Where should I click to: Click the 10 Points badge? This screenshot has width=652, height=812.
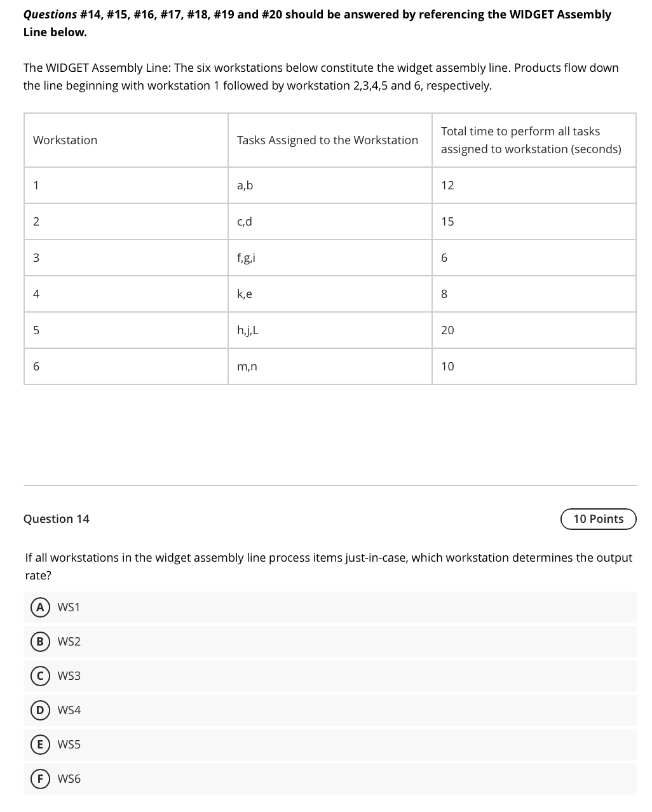tap(598, 519)
